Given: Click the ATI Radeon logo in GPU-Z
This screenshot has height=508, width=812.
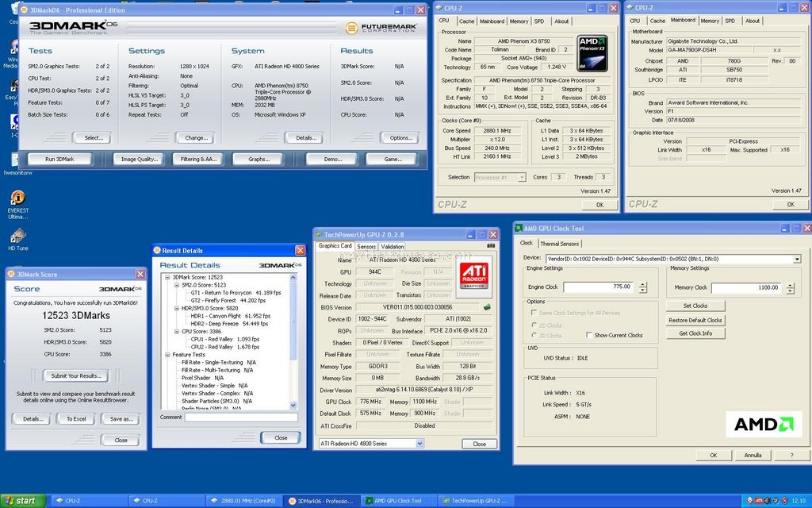Looking at the screenshot, I should (474, 275).
